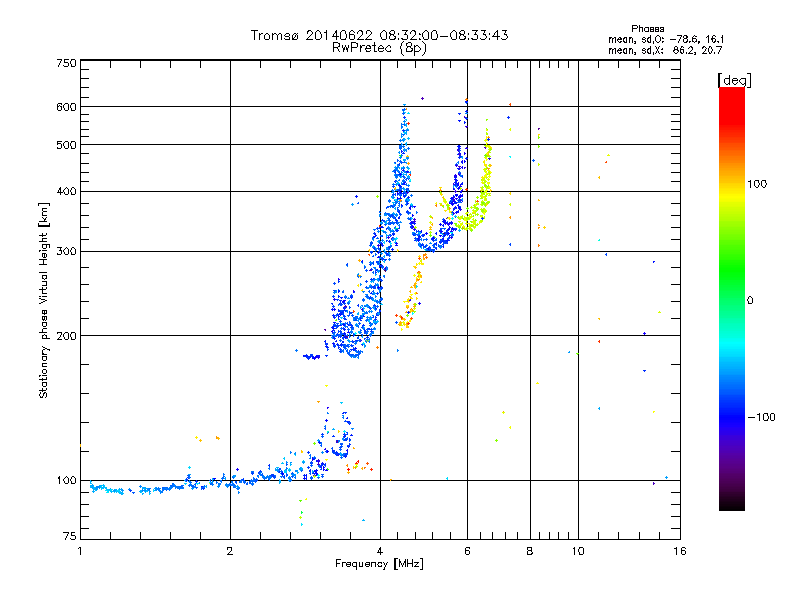The width and height of the screenshot is (800, 600).
Task: Click the x-axis tick label '2'
Action: point(230,551)
